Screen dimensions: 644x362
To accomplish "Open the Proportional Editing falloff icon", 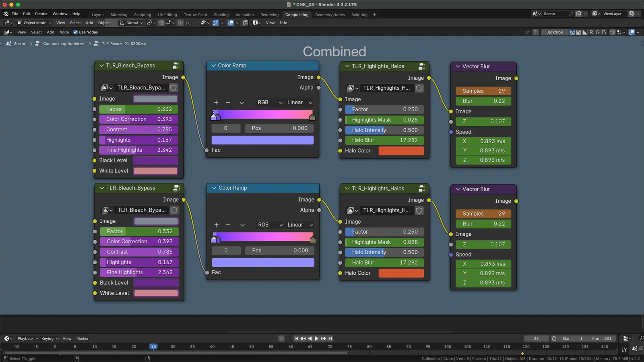I will point(188,23).
